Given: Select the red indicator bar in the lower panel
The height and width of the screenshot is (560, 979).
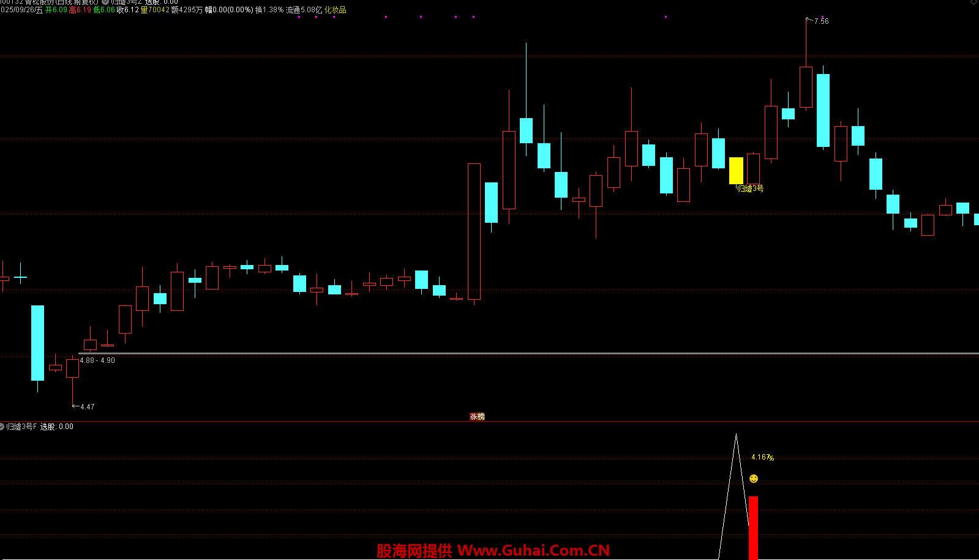Looking at the screenshot, I should [753, 528].
